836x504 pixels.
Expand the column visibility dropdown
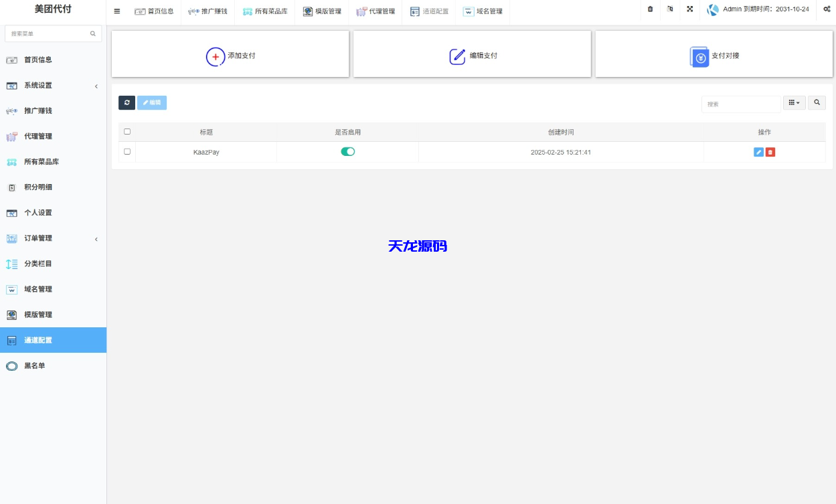pyautogui.click(x=794, y=102)
